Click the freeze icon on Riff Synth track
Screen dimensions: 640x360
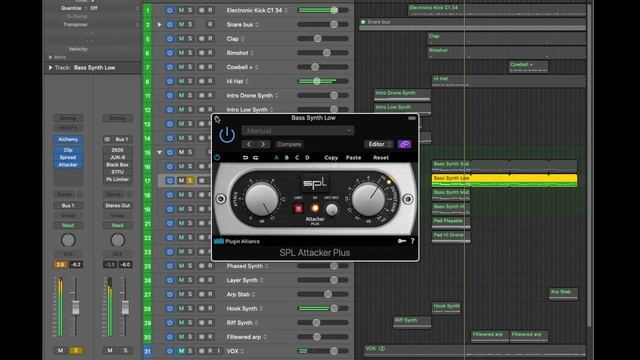coord(202,322)
